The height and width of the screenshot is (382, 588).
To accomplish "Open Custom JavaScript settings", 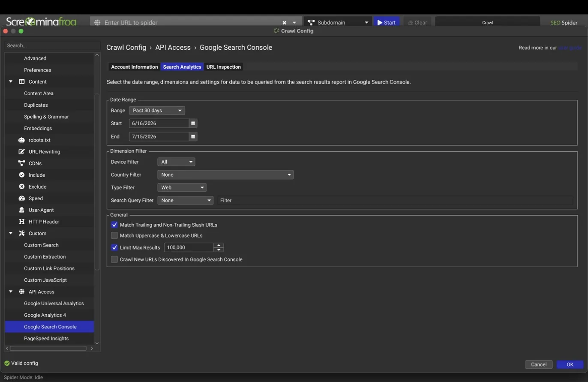I will pyautogui.click(x=45, y=280).
